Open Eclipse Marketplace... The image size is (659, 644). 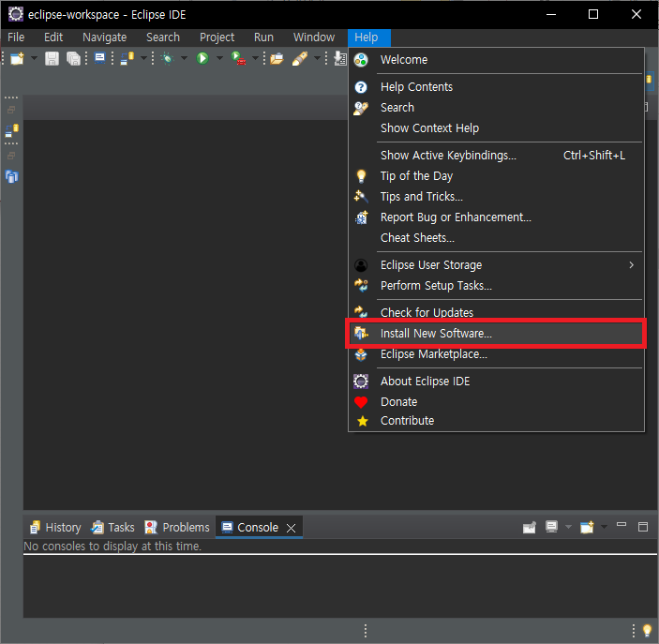pyautogui.click(x=496, y=354)
